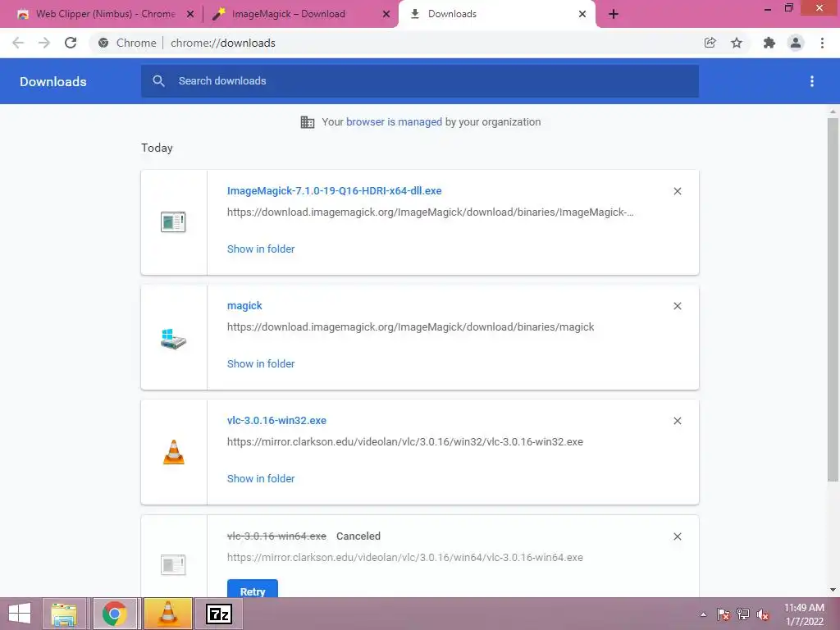Click the 'Canceled' status label

[358, 536]
